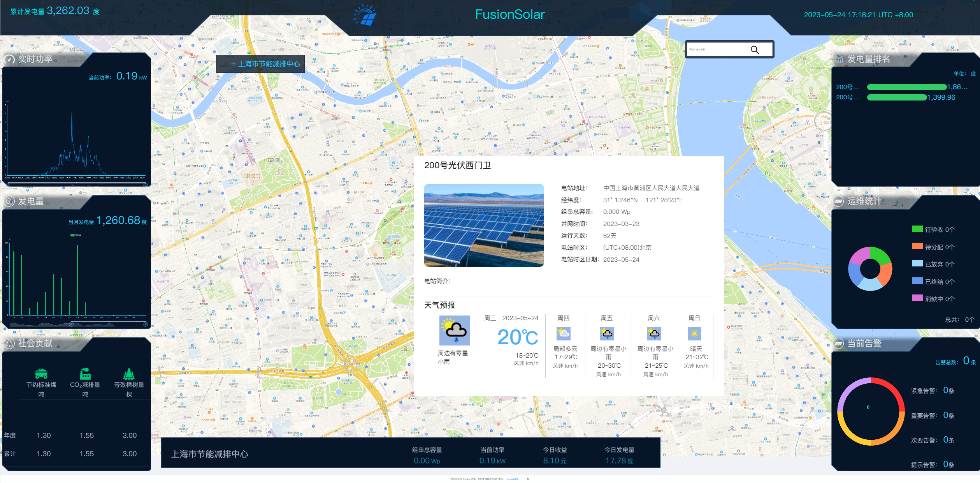Click the 节约标准煤 coal cart icon

tap(41, 374)
